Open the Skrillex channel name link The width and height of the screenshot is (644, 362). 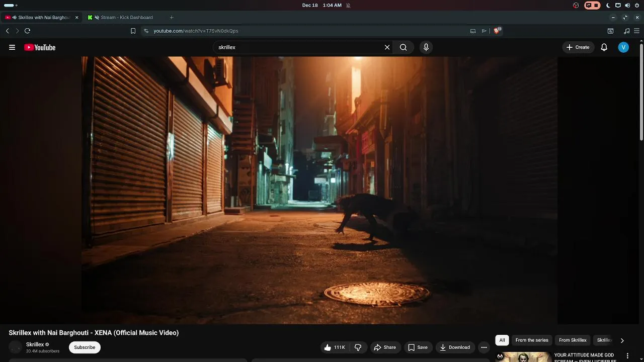35,344
